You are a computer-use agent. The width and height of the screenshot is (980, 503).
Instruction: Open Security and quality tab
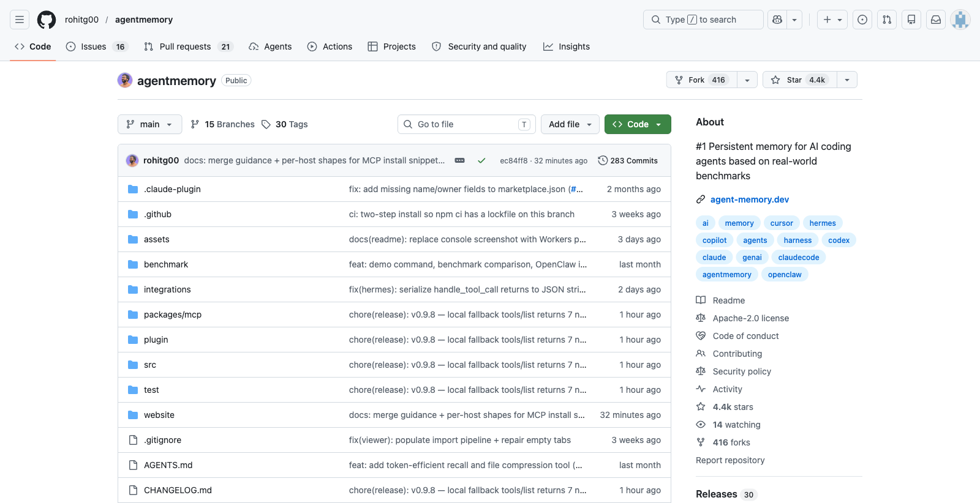479,47
